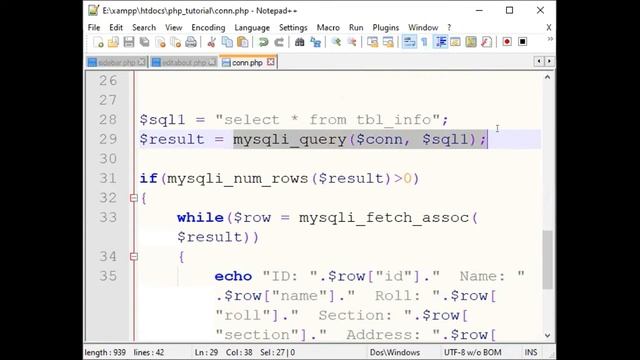The width and height of the screenshot is (640, 360).
Task: Click the 'length : 939' status bar entry
Action: [105, 352]
